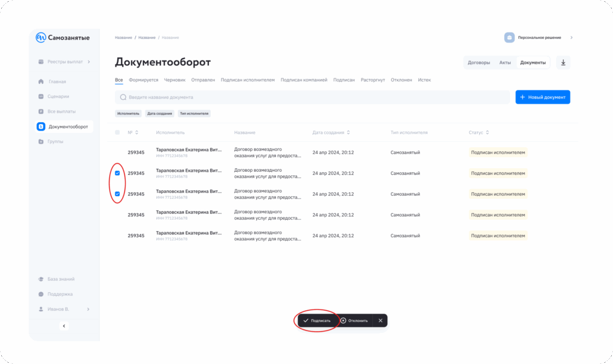This screenshot has width=613, height=364.
Task: Click the Все выплаты sidebar icon
Action: pos(41,111)
